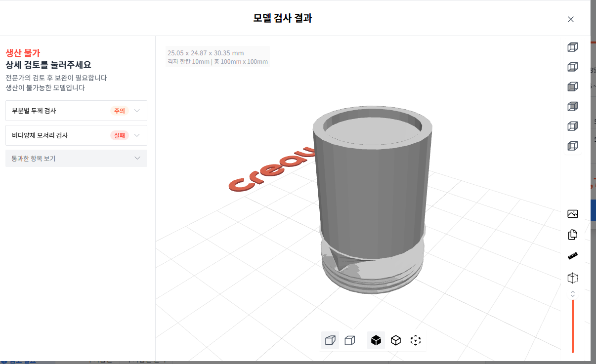Activate the ruler measurement tool
596x364 pixels.
573,256
